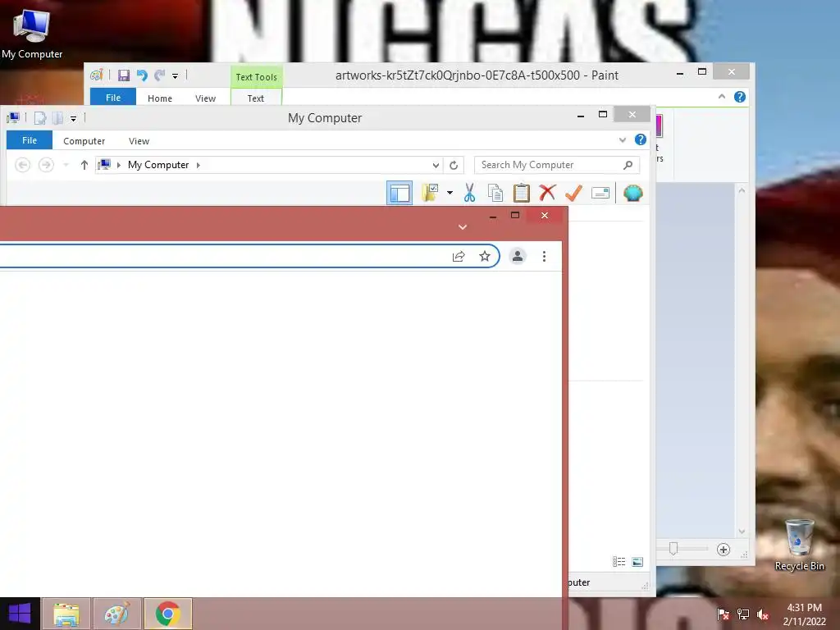Open the Paint icon on the taskbar
This screenshot has height=630, width=840.
116,614
